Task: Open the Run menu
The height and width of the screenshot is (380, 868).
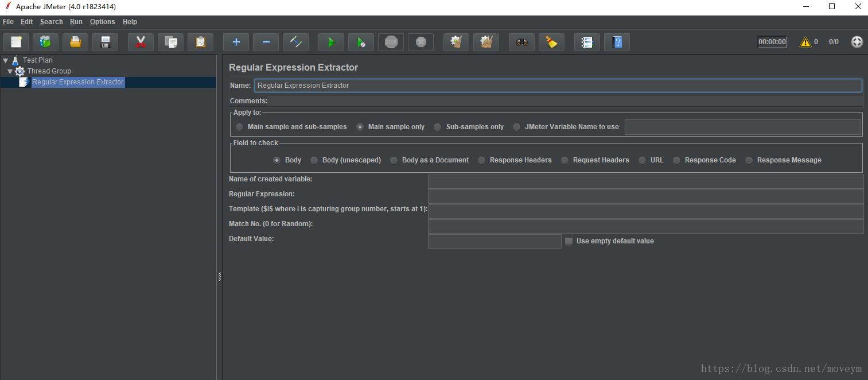Action: [x=76, y=22]
